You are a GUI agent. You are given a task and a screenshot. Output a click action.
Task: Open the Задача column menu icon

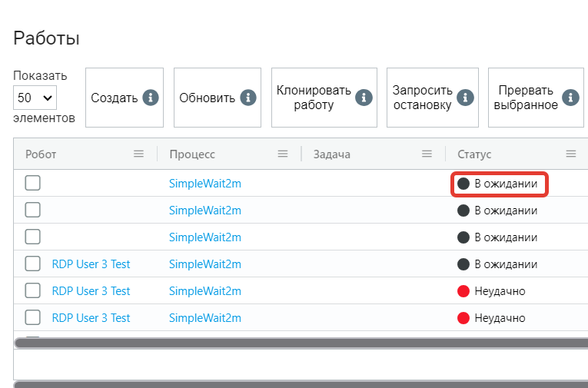(427, 154)
